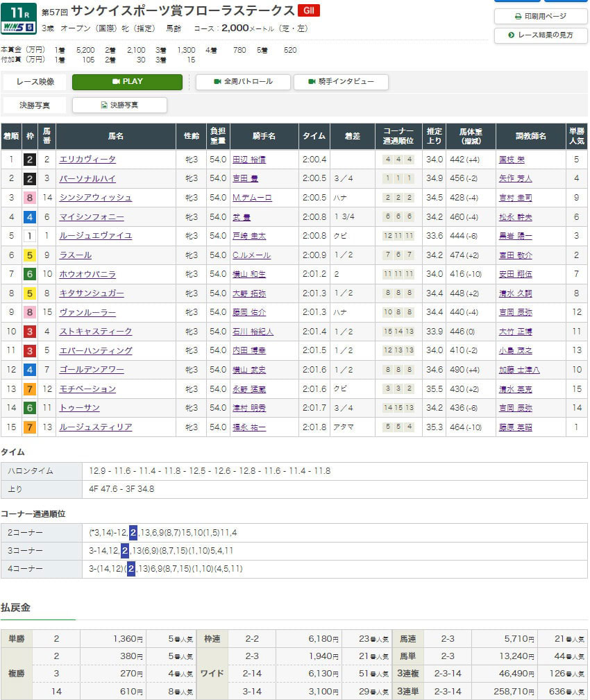The width and height of the screenshot is (590, 700).
Task: Open jockey 武 豊 profile link
Action: [242, 217]
